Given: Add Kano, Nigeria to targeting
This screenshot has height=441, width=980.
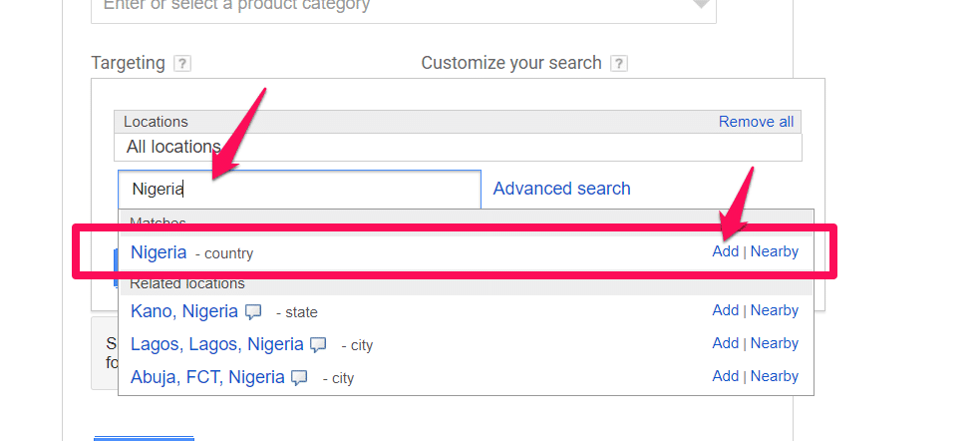Looking at the screenshot, I should (726, 310).
